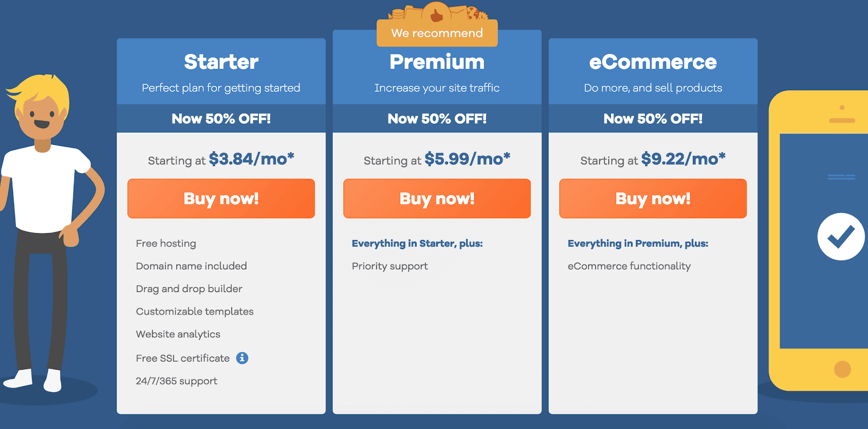Select the eCommerce plan title

point(653,62)
